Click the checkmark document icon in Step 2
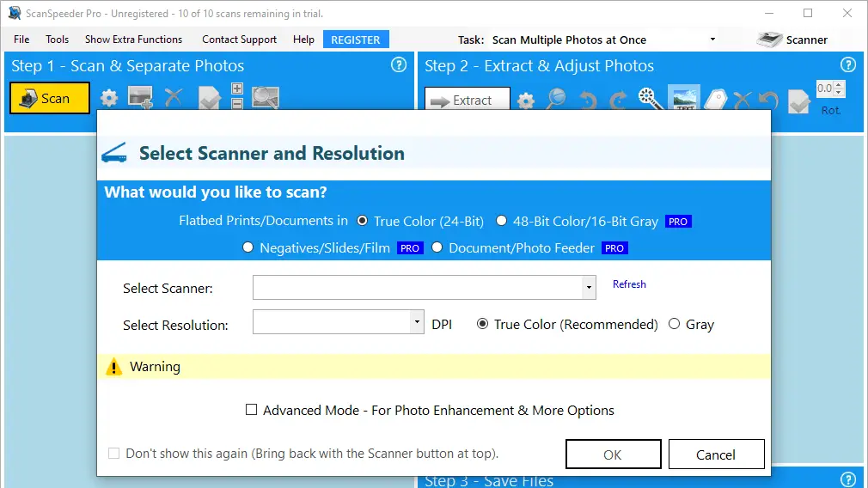Screen dimensions: 868x488 point(798,101)
